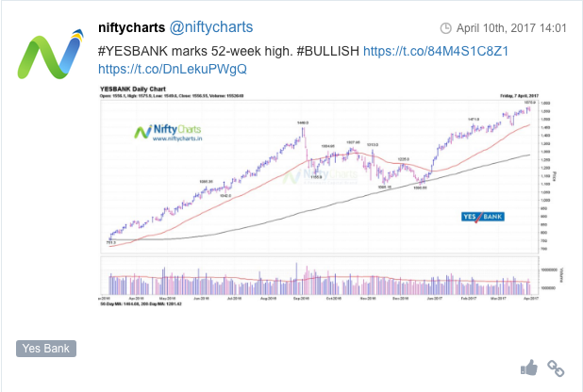The image size is (583, 392).
Task: Click the niftycharts bold display name
Action: [x=132, y=27]
